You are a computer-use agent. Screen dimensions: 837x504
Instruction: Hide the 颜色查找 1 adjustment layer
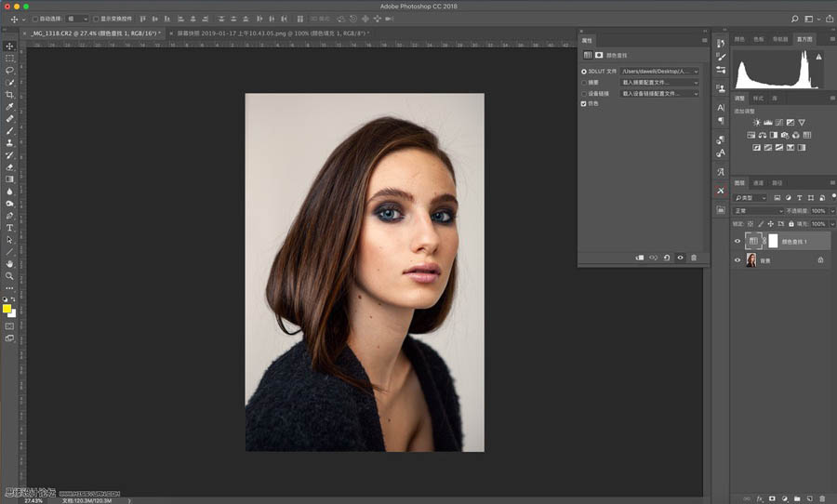coord(737,241)
